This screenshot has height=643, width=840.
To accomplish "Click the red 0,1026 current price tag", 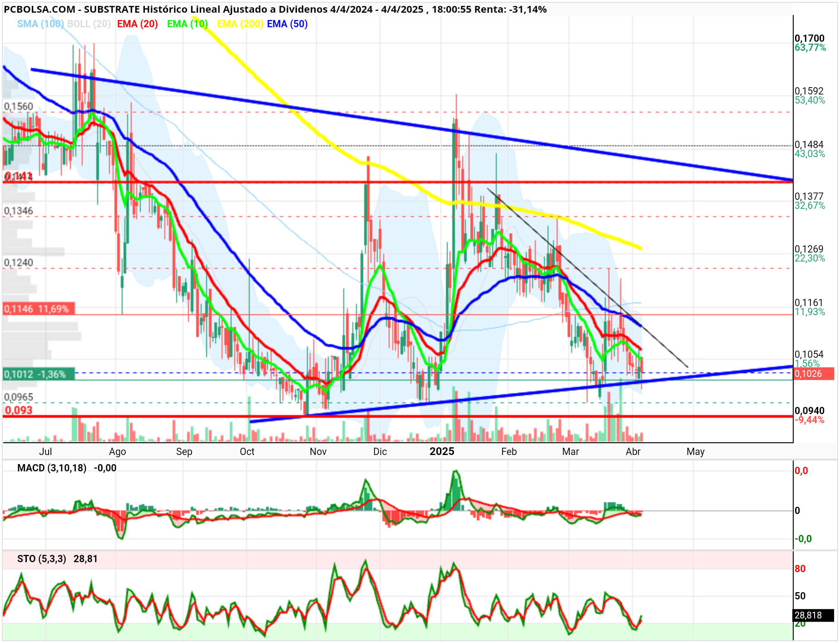I will coord(814,374).
